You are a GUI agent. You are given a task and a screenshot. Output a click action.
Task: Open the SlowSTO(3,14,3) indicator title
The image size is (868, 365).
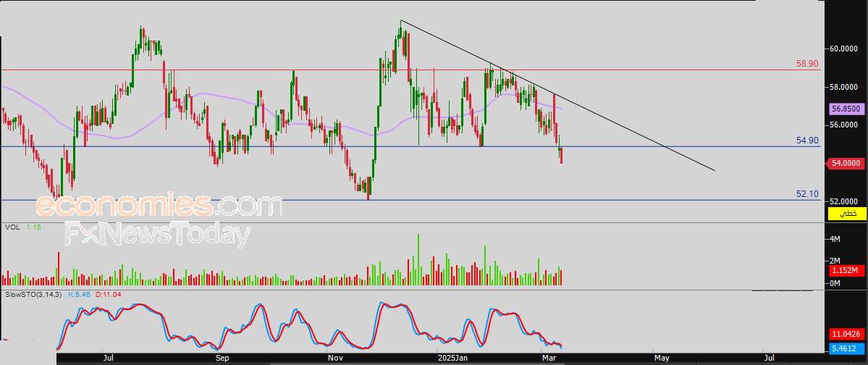33,295
